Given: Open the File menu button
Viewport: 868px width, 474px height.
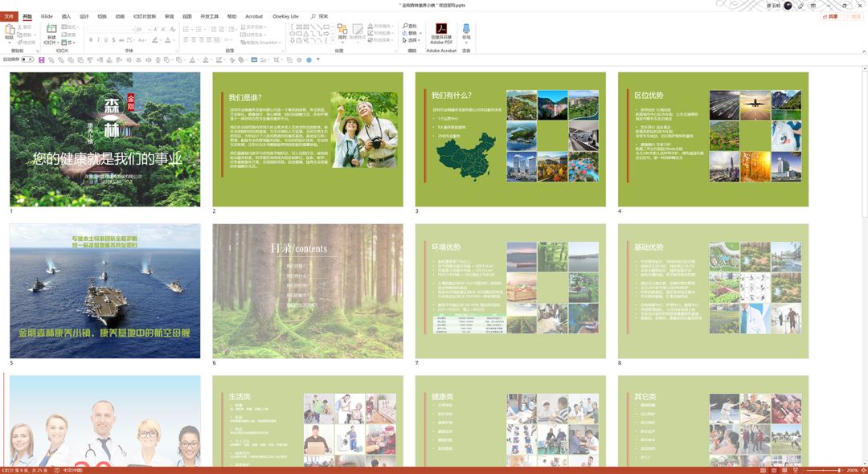Looking at the screenshot, I should pyautogui.click(x=9, y=17).
